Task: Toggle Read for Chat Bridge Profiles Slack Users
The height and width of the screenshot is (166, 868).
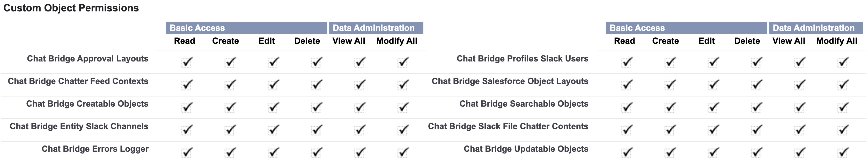Action: click(x=627, y=63)
